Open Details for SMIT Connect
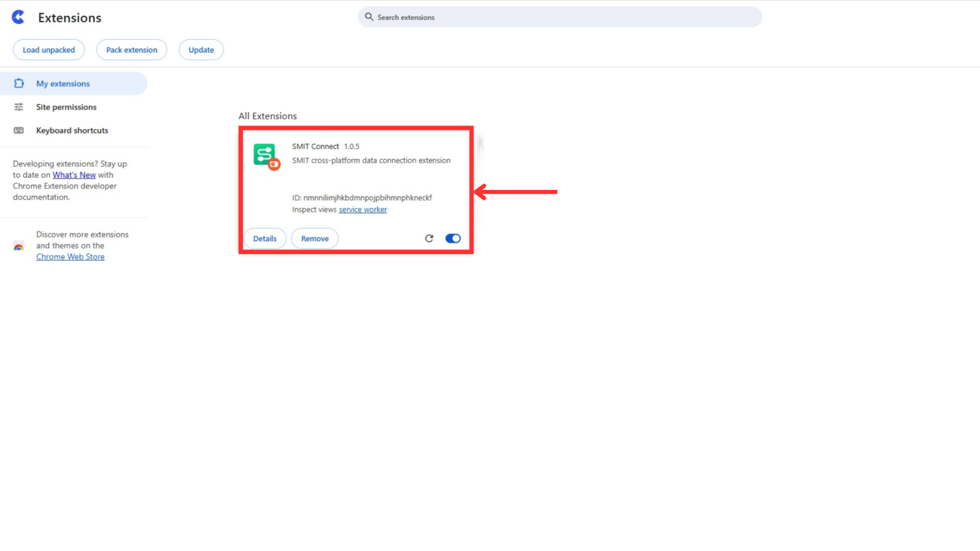This screenshot has width=980, height=551. coord(265,239)
